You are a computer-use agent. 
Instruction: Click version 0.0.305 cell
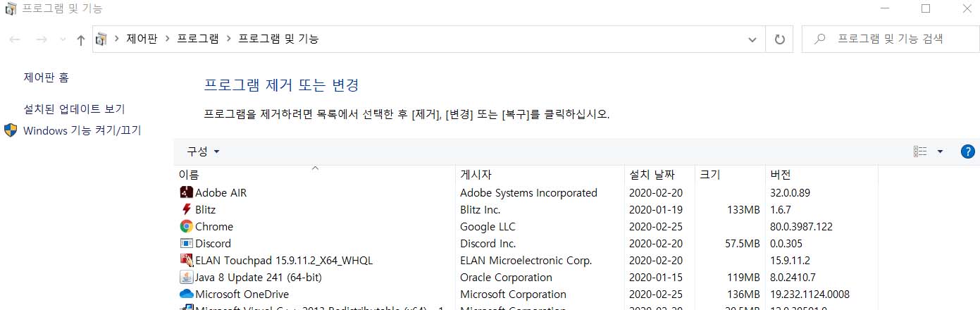786,243
